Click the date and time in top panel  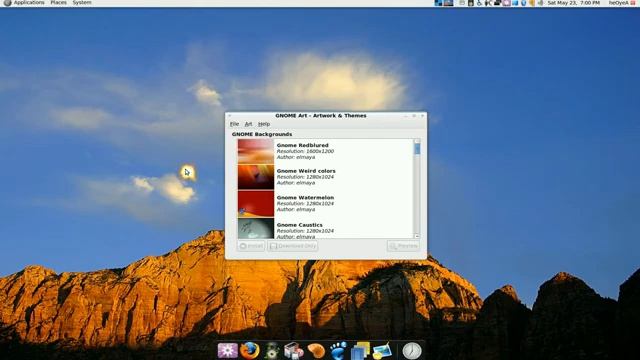tap(573, 2)
